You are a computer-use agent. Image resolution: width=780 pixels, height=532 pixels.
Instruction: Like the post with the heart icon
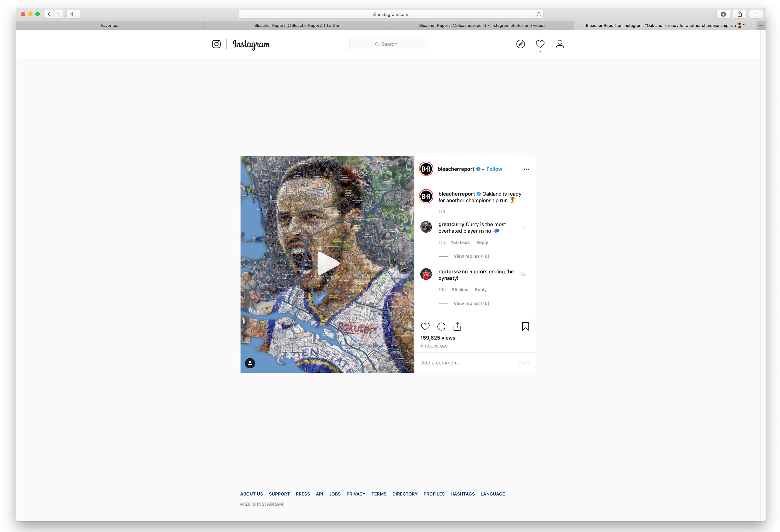(x=425, y=326)
